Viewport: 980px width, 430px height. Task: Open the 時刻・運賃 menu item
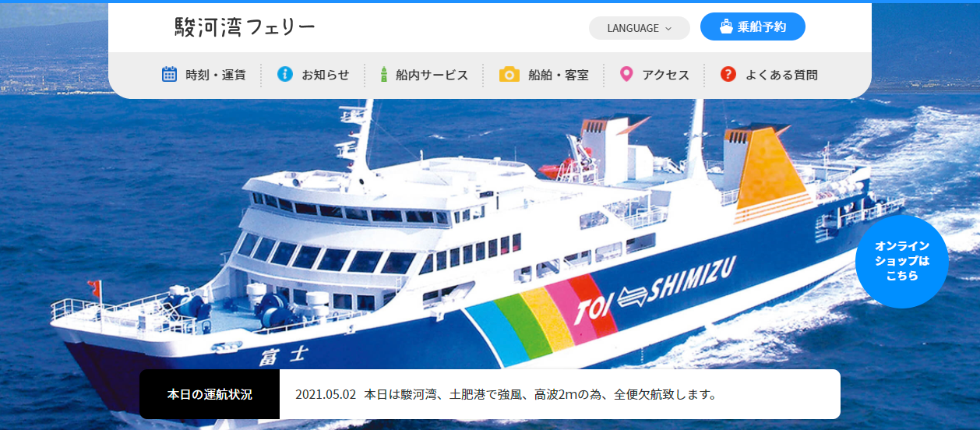click(x=204, y=75)
